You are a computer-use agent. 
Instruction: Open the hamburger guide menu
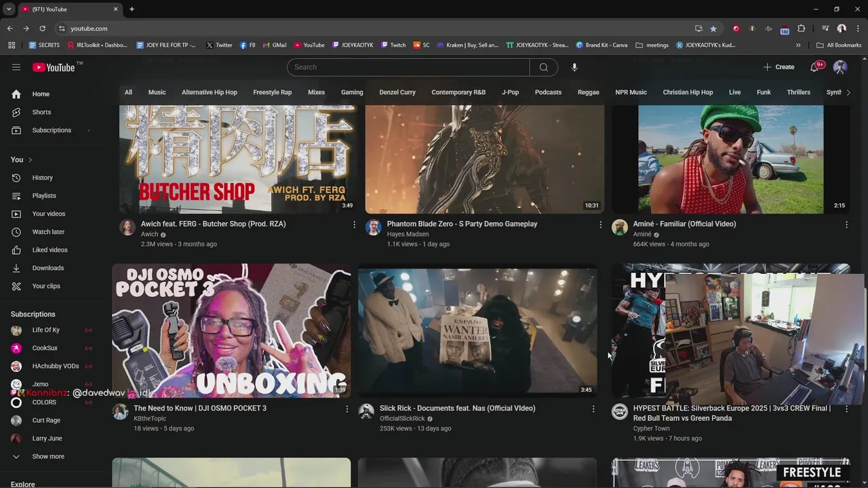[x=16, y=67]
